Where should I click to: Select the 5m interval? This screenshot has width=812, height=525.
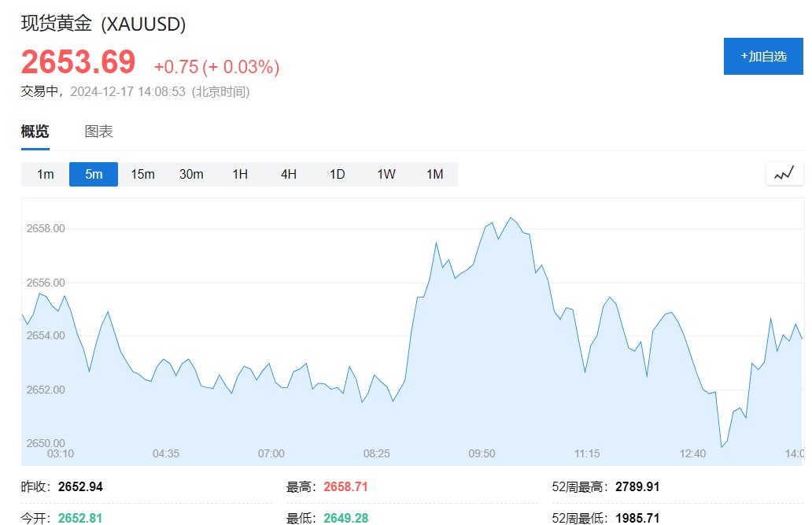click(94, 174)
